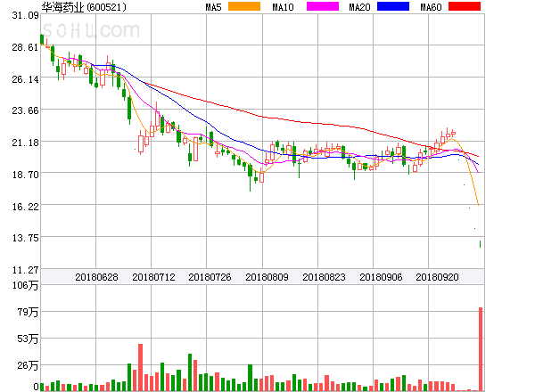Click the MA5 legend label
Image resolution: width=535 pixels, height=392 pixels.
(214, 7)
